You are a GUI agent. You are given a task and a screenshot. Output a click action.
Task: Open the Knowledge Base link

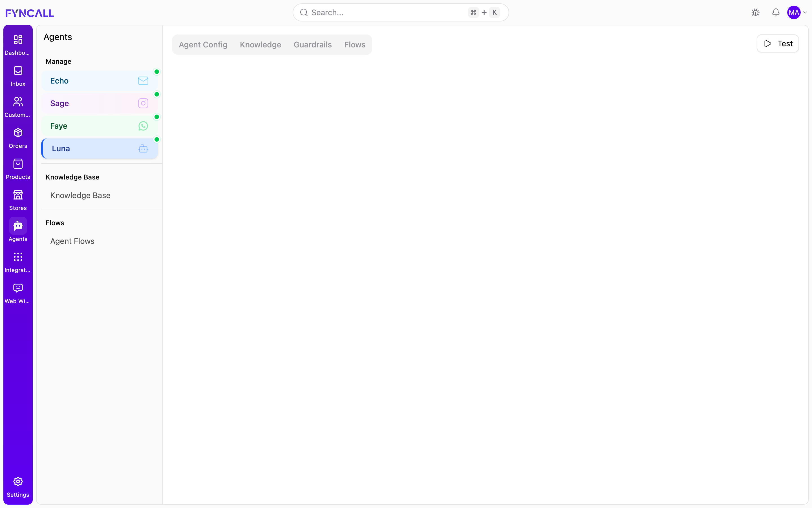point(80,195)
